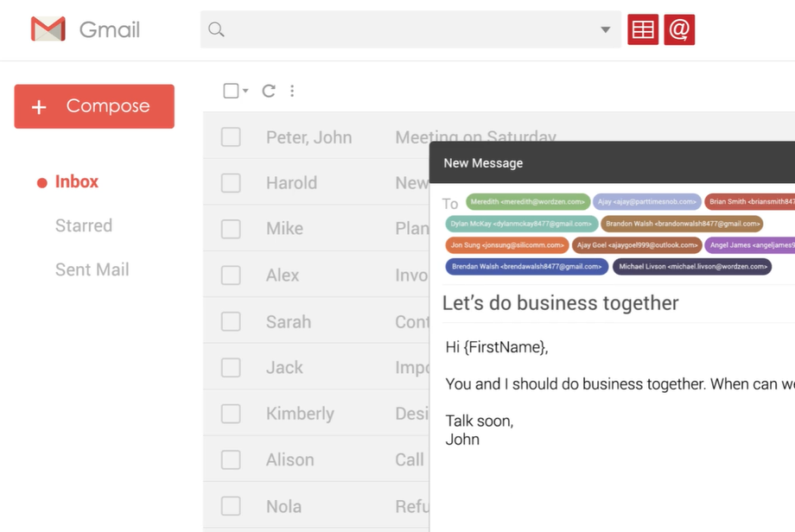The height and width of the screenshot is (532, 795).
Task: Click the red @ mail merge icon
Action: tap(678, 28)
